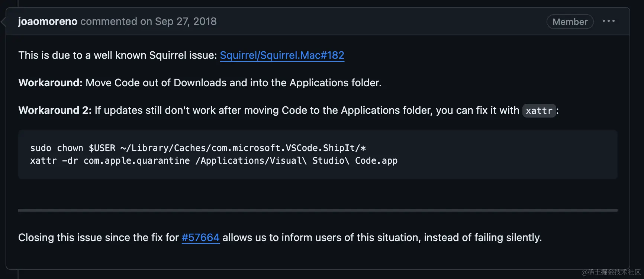Click the Code.app path in the command

coord(376,161)
